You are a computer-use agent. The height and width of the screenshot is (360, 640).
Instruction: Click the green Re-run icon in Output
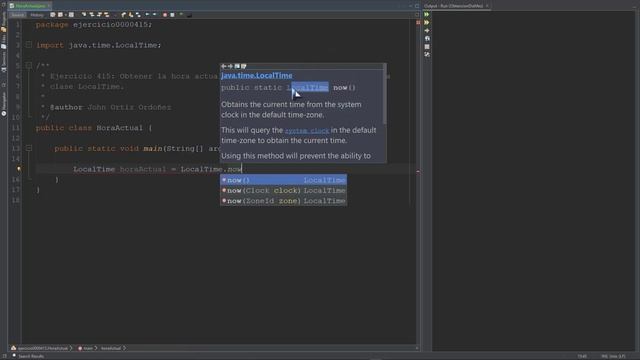pyautogui.click(x=427, y=14)
